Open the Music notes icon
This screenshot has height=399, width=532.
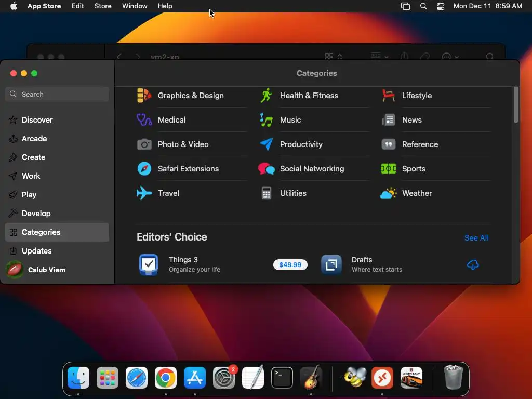[x=267, y=120]
